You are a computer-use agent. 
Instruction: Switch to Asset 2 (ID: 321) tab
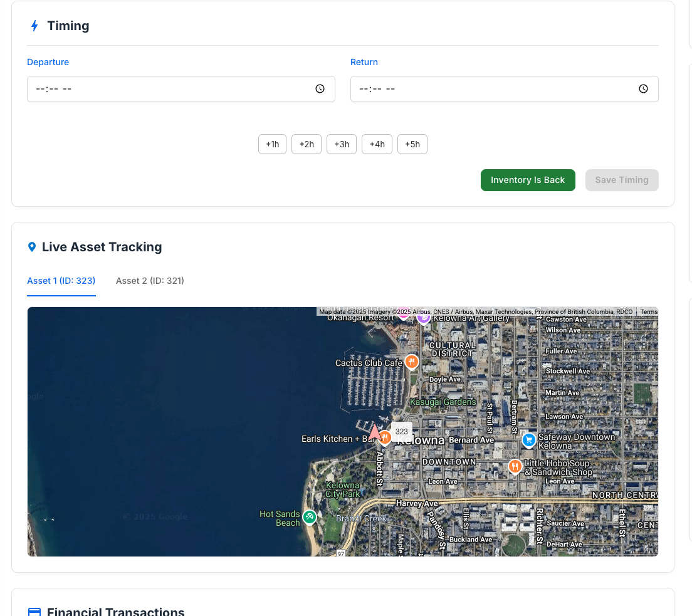[150, 281]
